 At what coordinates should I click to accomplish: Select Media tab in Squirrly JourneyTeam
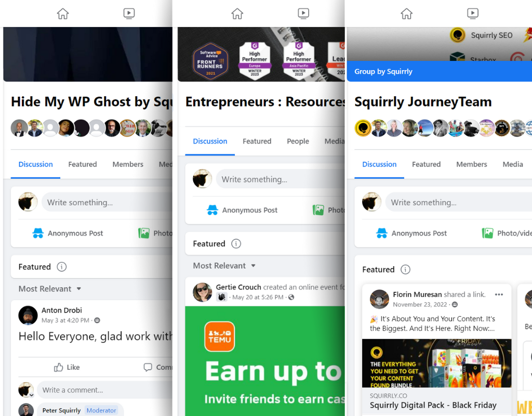(513, 164)
